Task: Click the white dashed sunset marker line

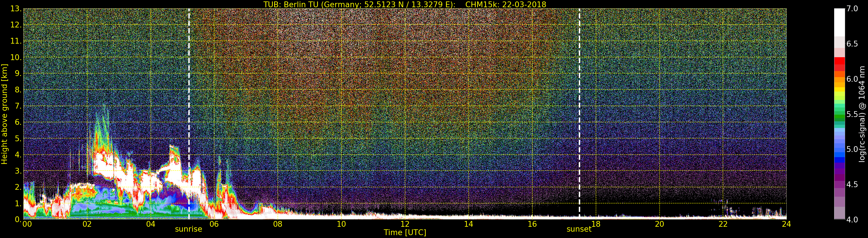Action: tap(579, 114)
